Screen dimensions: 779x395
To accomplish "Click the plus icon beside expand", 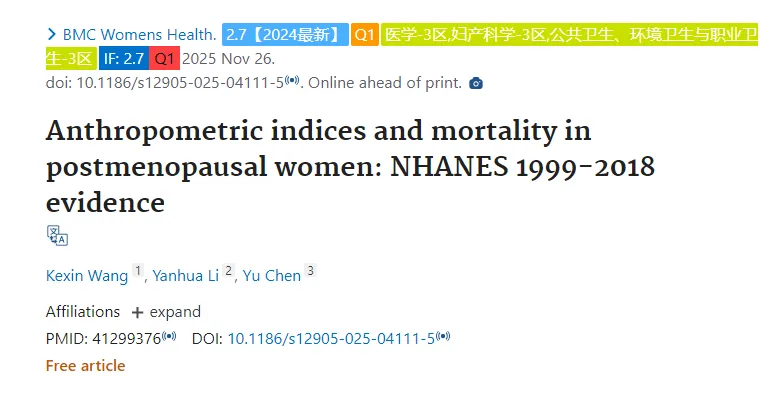I will [138, 313].
